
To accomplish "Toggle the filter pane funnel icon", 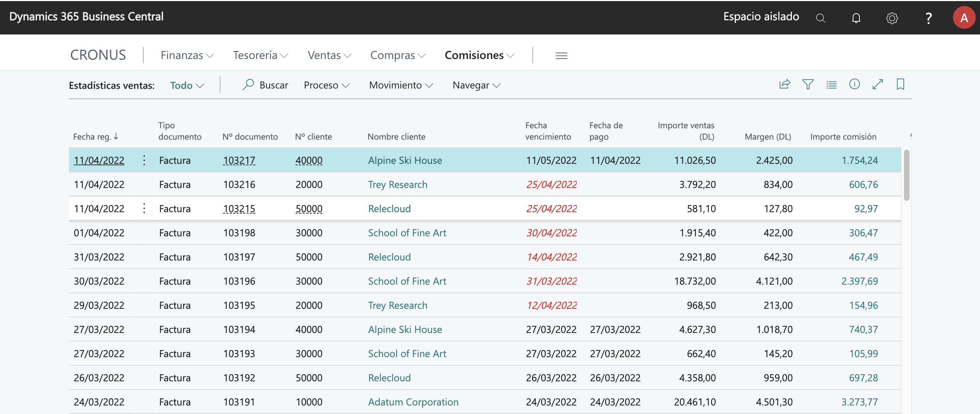I will click(x=808, y=84).
